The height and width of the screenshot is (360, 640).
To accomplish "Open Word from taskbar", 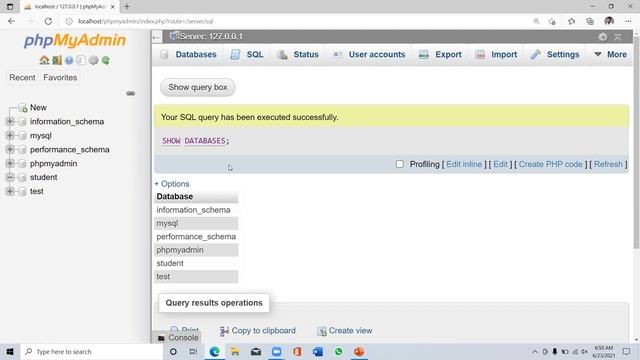I will 318,351.
